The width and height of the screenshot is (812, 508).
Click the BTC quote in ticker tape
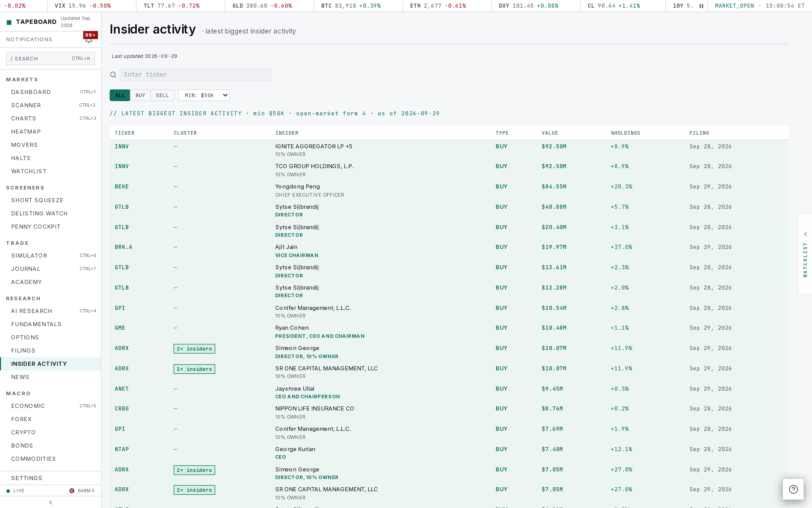point(351,6)
